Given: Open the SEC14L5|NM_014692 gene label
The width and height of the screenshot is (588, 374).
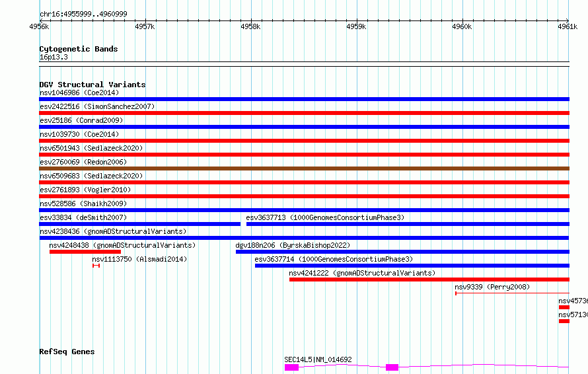Looking at the screenshot, I should (318, 359).
